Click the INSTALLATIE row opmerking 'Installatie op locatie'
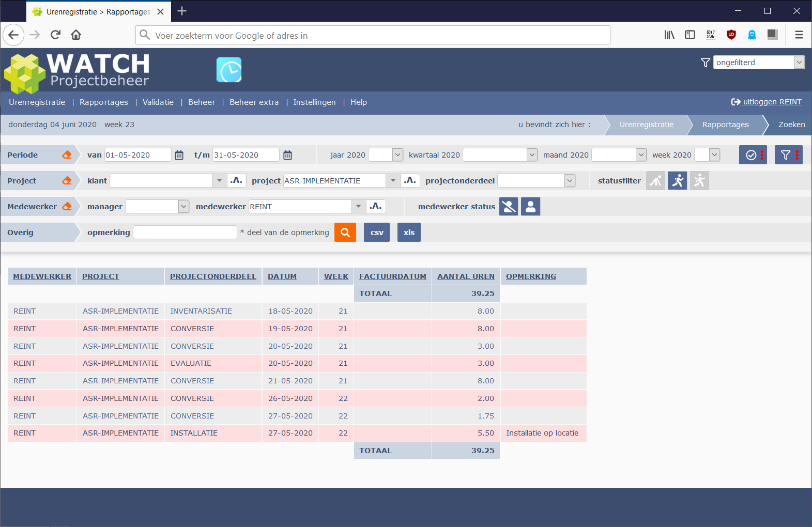Screen dimensions: 812x527 [x=542, y=433]
